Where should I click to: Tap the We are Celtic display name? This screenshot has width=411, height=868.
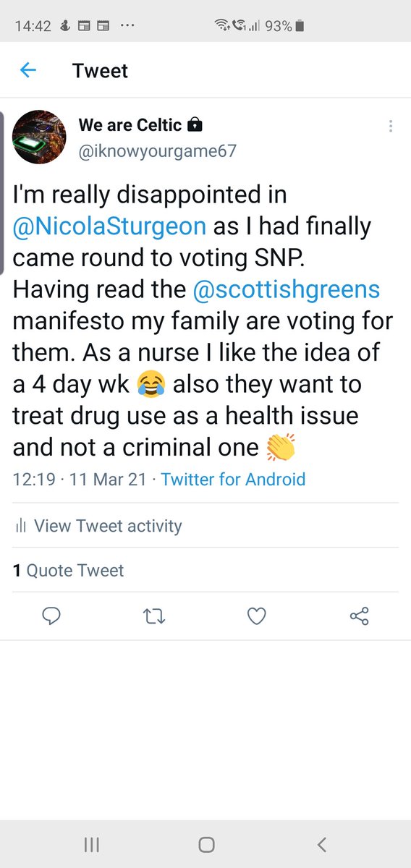[130, 125]
